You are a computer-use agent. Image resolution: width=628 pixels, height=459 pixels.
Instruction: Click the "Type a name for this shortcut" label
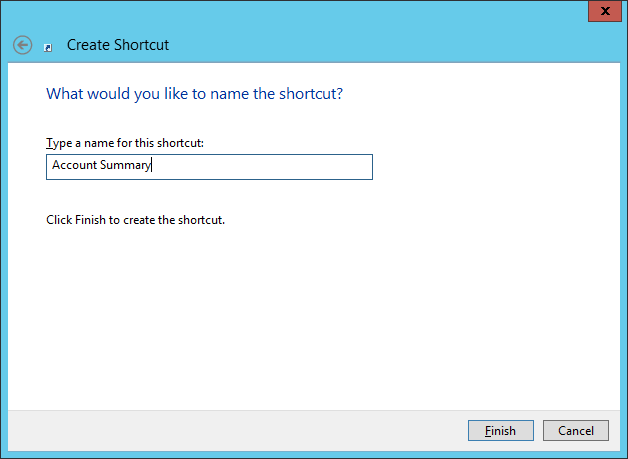125,143
